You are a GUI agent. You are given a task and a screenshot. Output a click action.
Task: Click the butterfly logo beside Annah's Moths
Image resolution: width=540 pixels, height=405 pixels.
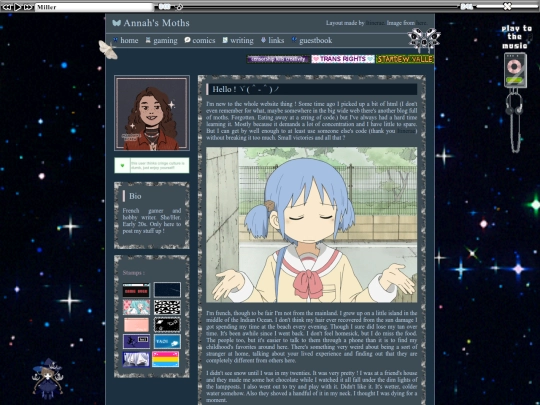coord(116,23)
